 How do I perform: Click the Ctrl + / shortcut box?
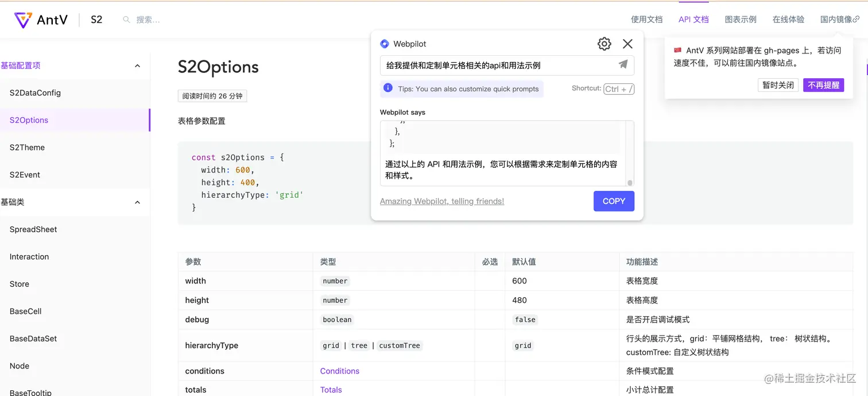[619, 89]
